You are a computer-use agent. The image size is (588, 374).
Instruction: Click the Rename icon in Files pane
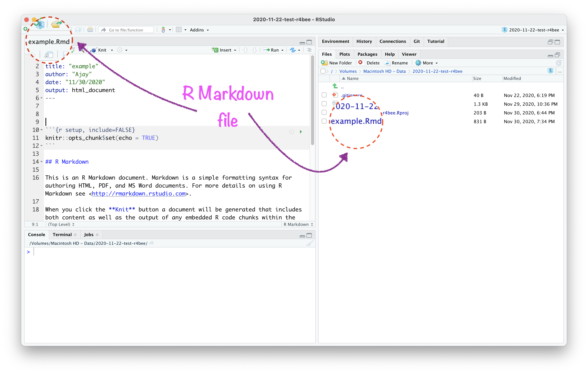(x=387, y=63)
